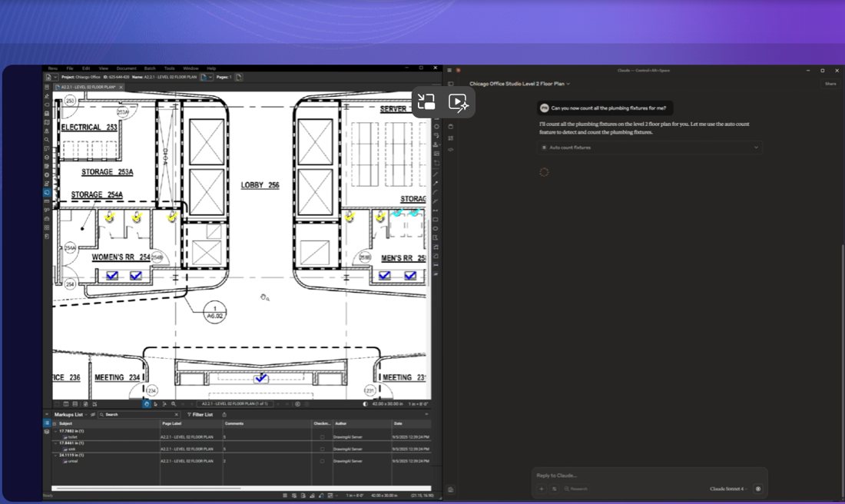
Task: Activate the Zoom magnifier tool
Action: click(173, 403)
